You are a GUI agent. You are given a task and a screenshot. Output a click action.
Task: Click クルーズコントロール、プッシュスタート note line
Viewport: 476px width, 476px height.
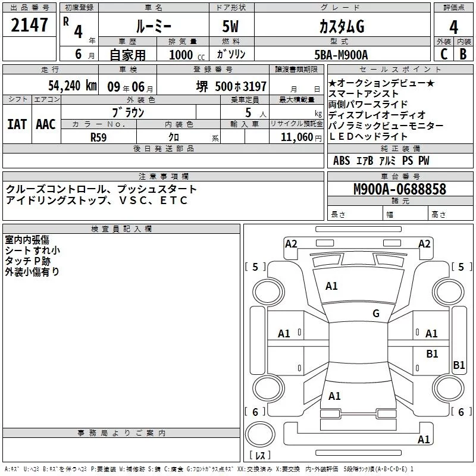point(101,189)
